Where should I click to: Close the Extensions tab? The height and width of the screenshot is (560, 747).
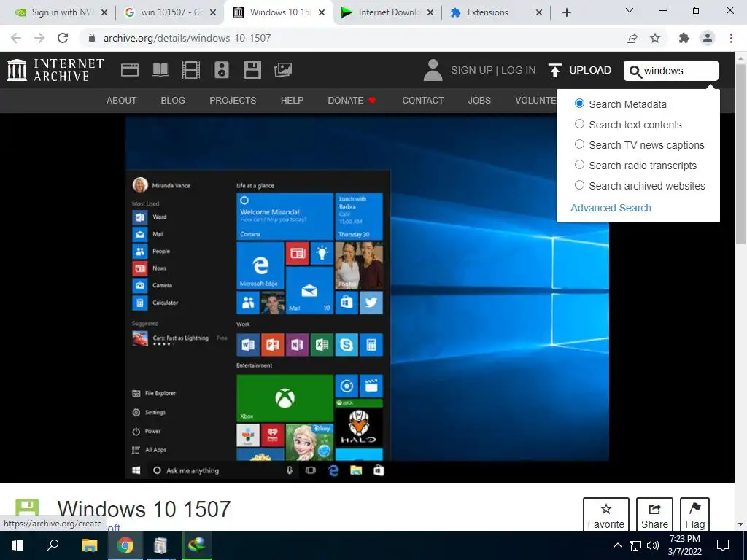539,12
